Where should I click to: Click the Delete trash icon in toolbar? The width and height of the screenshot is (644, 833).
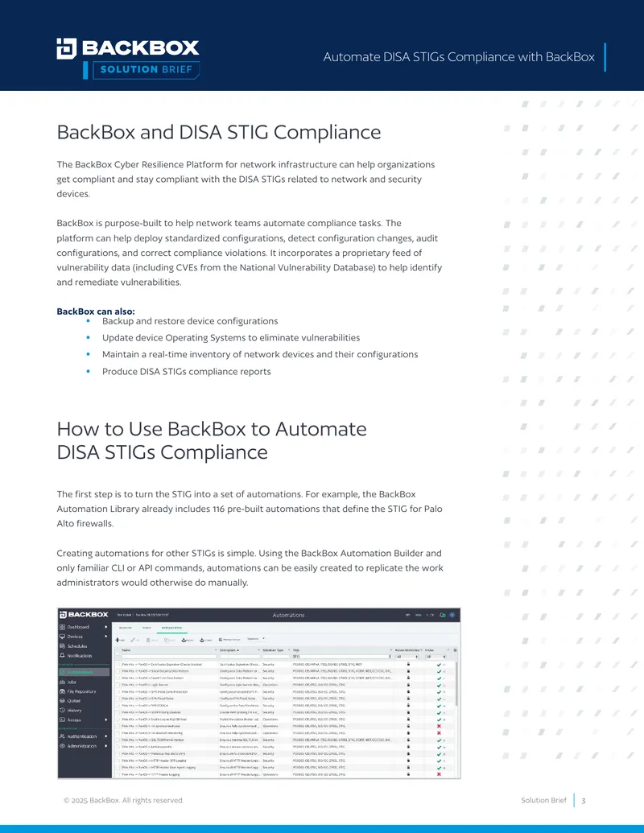pos(148,640)
